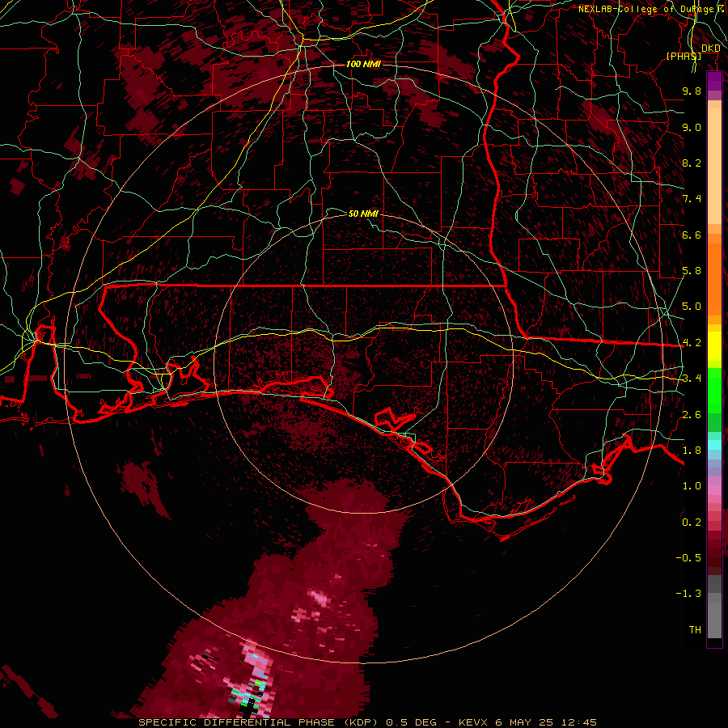
Task: Click the 100 NMI range ring label
Action: coord(363,64)
